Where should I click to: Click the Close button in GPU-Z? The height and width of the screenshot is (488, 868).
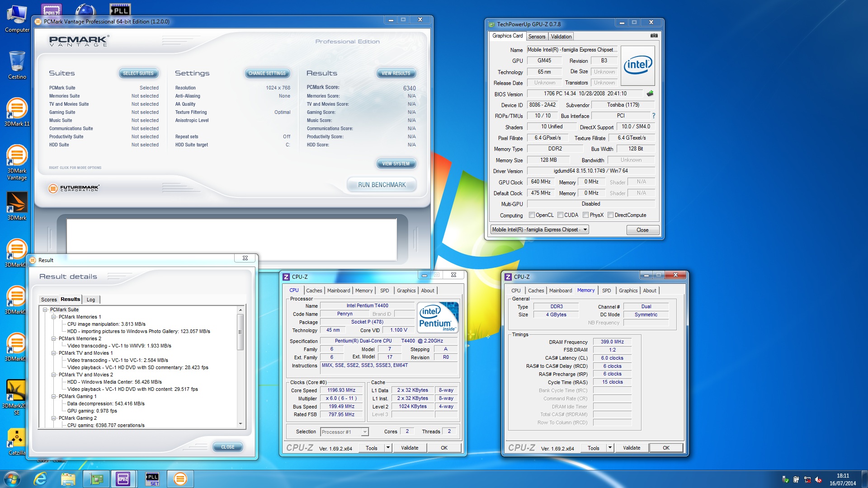click(x=642, y=230)
